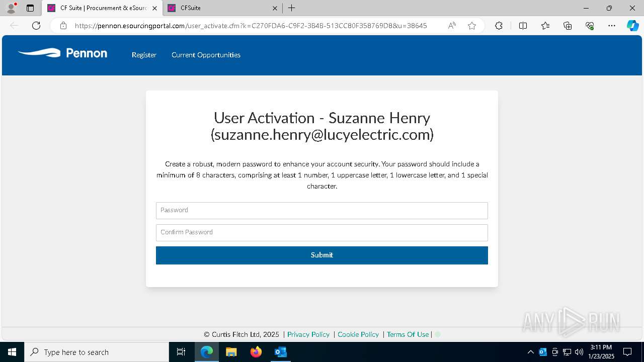Click the Outlook tray icon
The image size is (644, 362).
[543, 352]
